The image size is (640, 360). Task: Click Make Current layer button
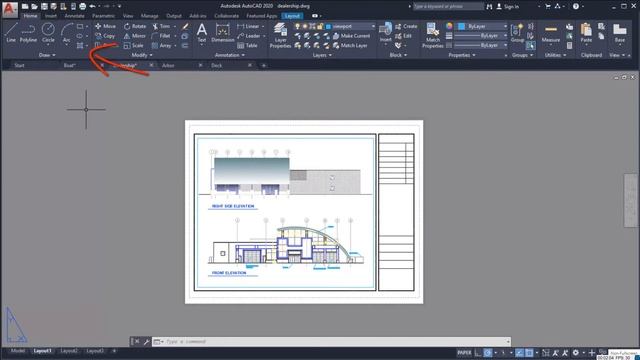click(351, 36)
